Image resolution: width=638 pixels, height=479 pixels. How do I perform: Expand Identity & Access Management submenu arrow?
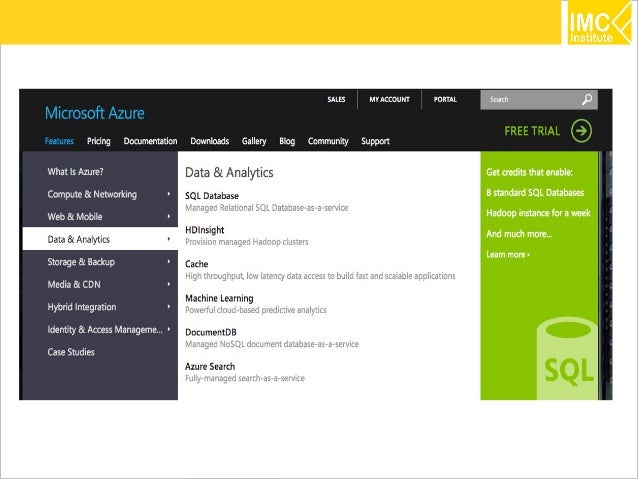[168, 329]
